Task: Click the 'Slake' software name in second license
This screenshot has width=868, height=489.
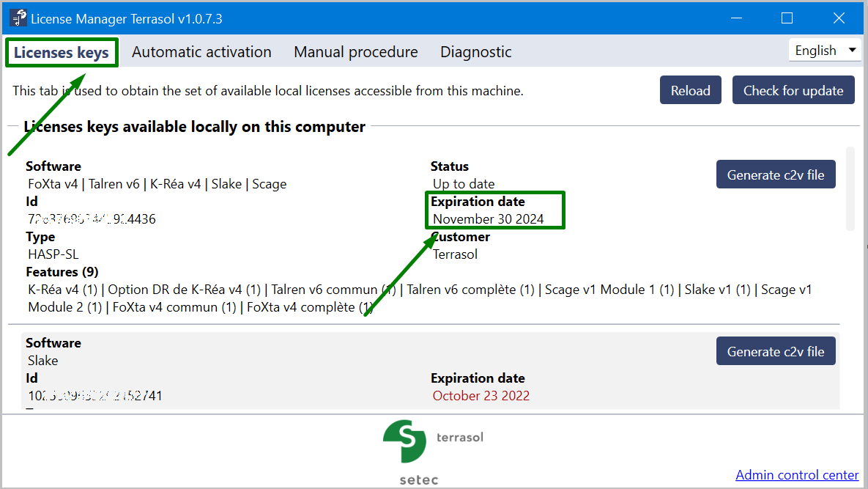Action: tap(43, 361)
